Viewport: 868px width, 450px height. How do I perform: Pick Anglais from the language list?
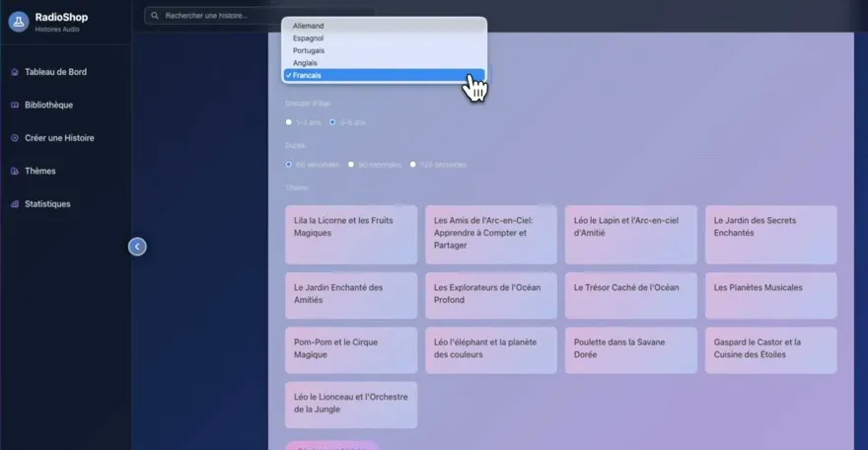tap(384, 62)
